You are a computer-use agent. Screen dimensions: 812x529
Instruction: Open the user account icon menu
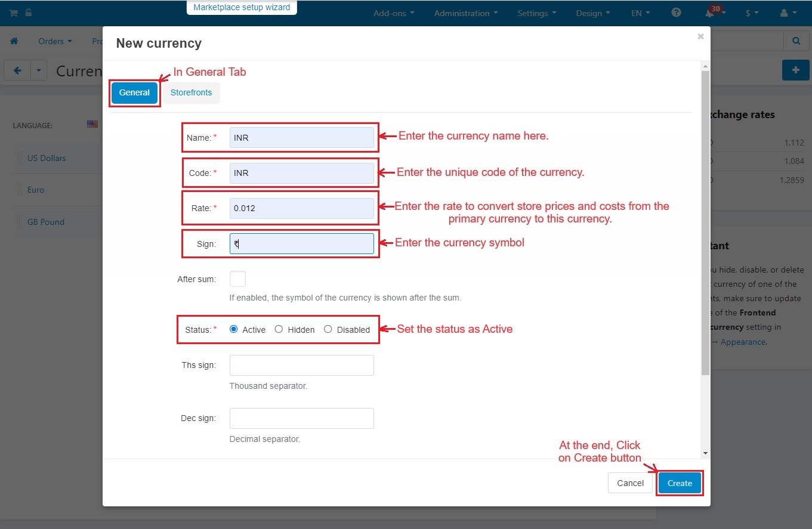788,13
